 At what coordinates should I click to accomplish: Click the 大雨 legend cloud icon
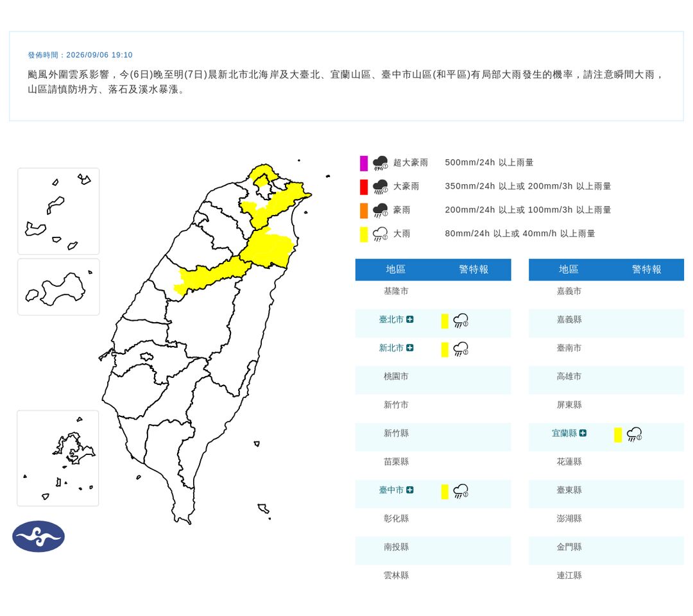click(380, 234)
